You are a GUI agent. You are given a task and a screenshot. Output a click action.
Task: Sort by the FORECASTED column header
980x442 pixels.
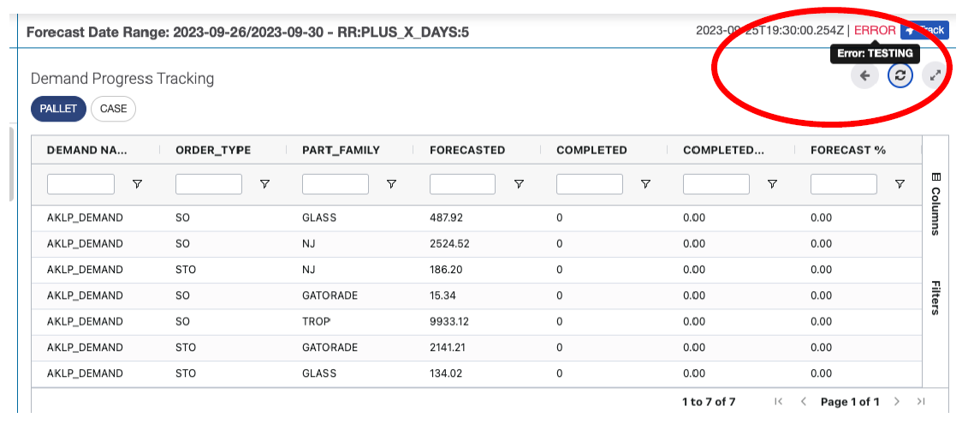[467, 150]
